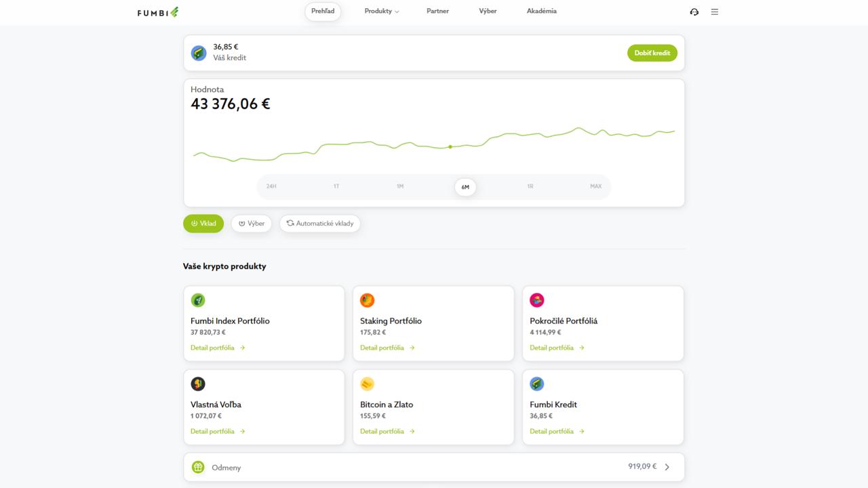The image size is (868, 488).
Task: Click the green Vklad deposit button
Action: [x=203, y=224]
